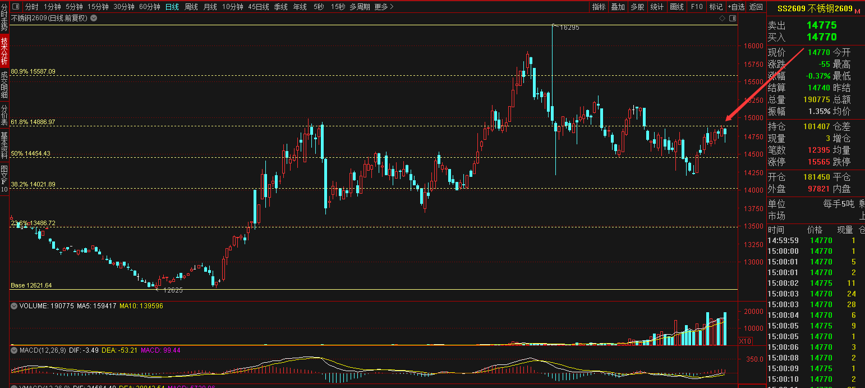The image size is (865, 388).
Task: Click the 涨停 value 15565
Action: [820, 162]
